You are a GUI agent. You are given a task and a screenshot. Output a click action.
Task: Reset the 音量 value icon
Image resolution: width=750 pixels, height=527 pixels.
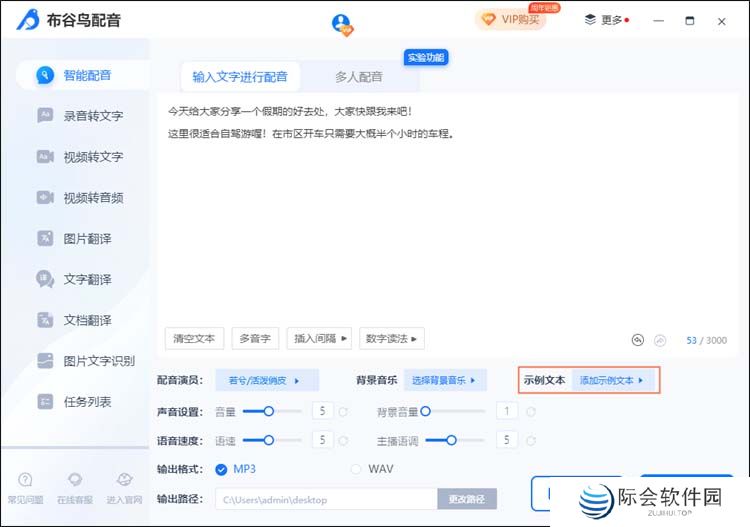[x=343, y=411]
